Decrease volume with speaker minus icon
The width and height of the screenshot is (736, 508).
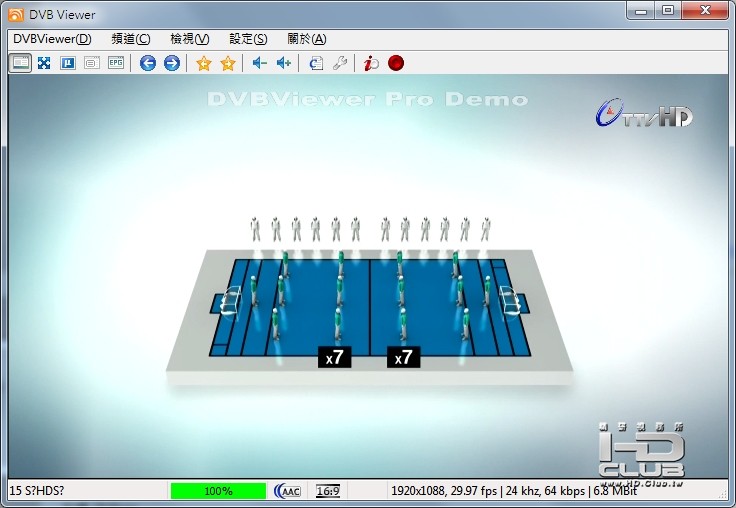coord(260,63)
